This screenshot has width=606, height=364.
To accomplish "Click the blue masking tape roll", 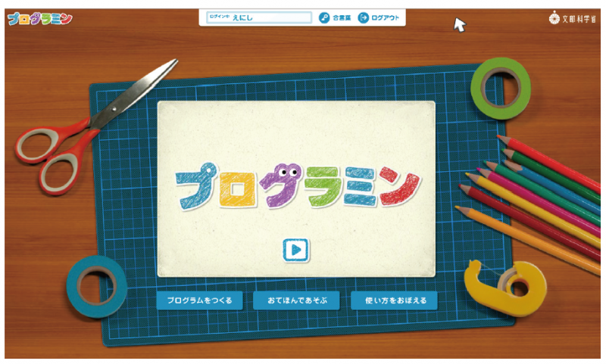I will tap(97, 286).
